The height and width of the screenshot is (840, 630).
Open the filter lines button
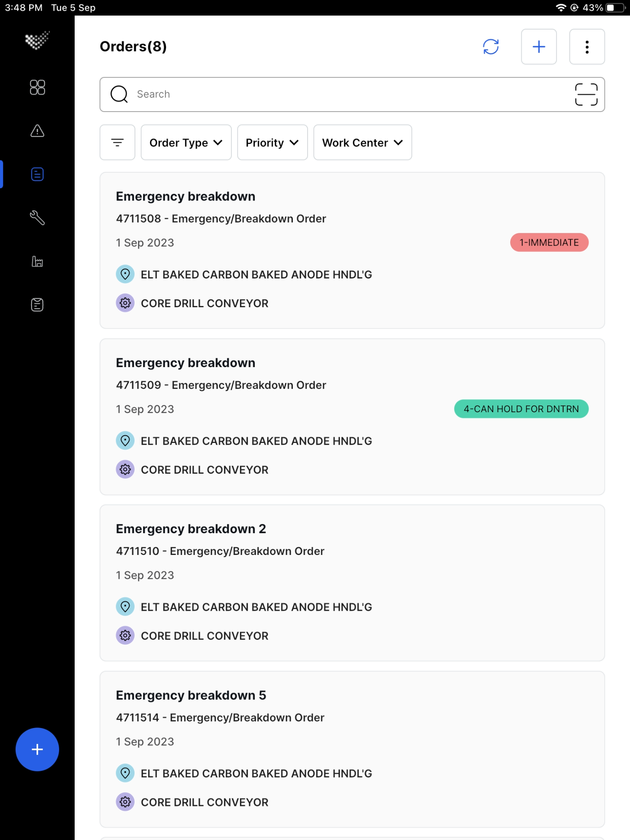click(117, 142)
